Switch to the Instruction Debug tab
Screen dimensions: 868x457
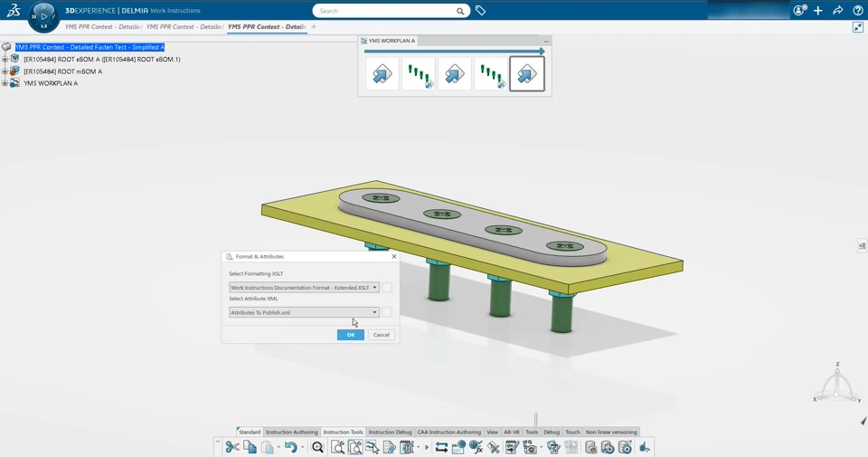(x=391, y=432)
